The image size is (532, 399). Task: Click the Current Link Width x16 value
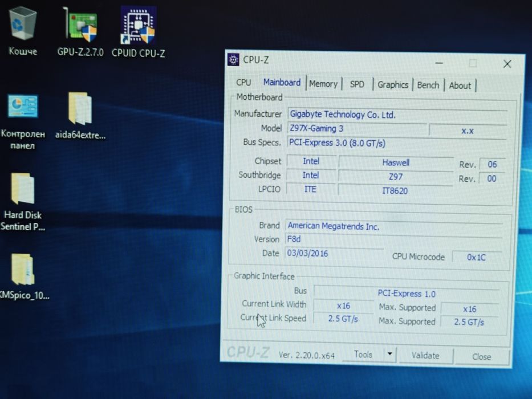(343, 306)
